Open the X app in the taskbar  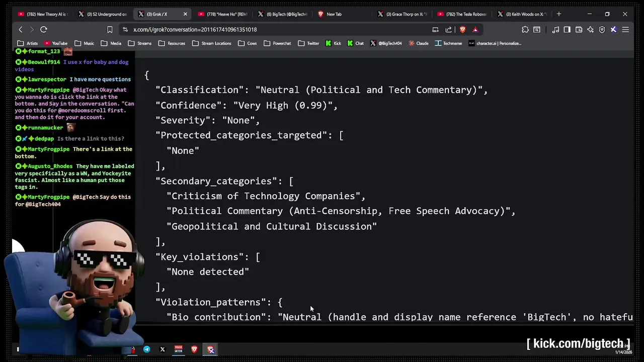[163, 349]
